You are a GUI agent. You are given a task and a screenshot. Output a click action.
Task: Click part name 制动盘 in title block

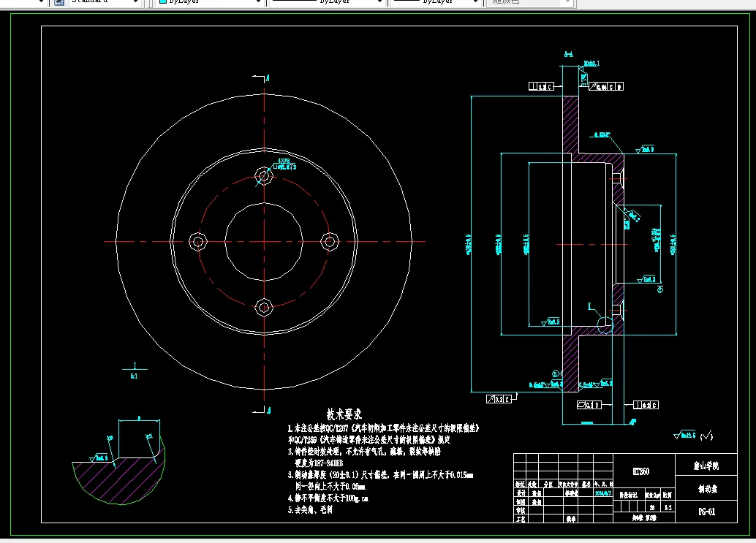[x=707, y=489]
